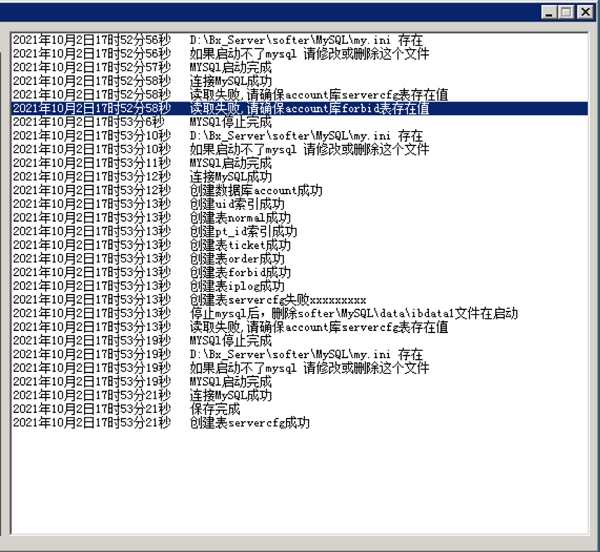Click the 17时53分21秒 连接MySQL成功 line
The image size is (600, 552).
tap(230, 395)
